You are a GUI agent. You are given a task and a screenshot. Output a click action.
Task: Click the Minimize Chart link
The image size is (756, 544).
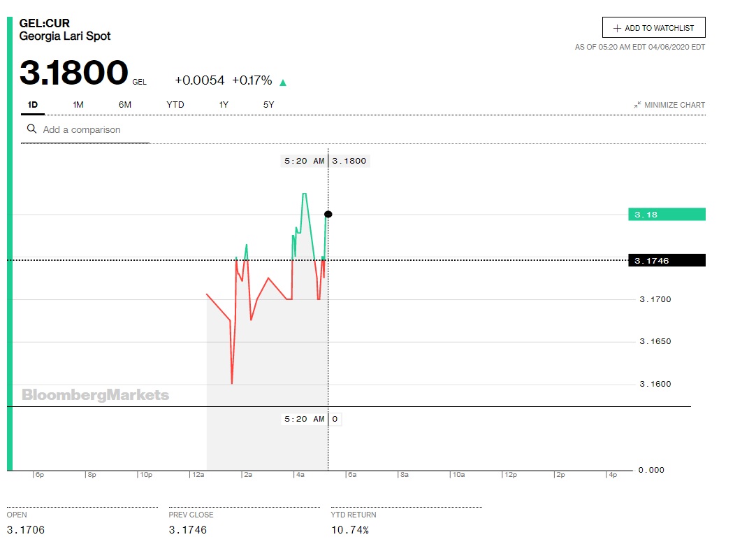[669, 105]
